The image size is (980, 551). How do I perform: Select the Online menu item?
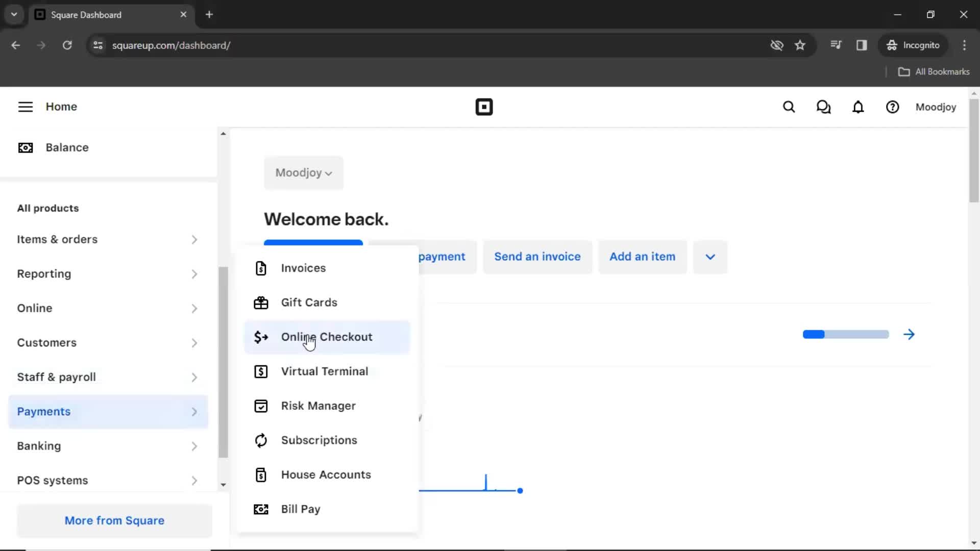coord(35,308)
